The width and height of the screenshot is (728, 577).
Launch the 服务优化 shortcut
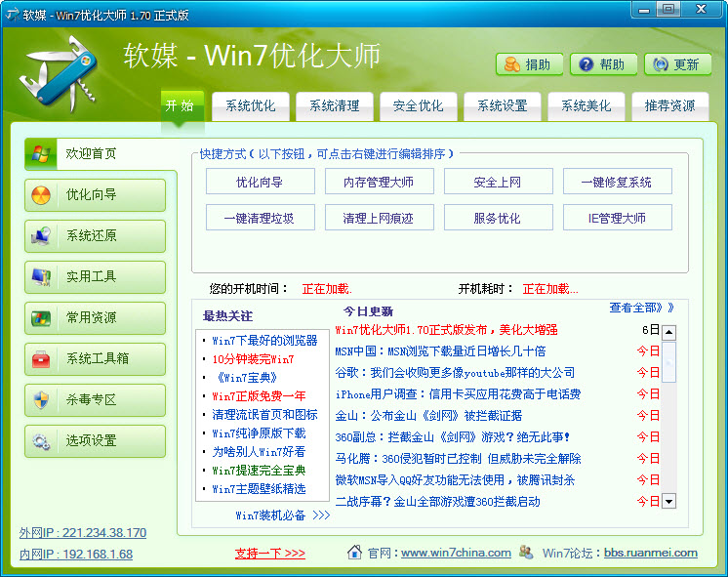tap(498, 218)
